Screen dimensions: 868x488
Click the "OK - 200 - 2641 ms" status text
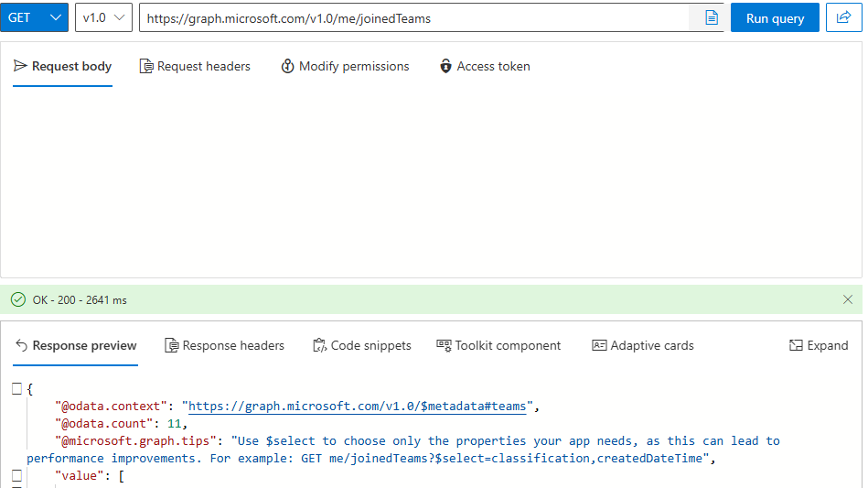[80, 300]
